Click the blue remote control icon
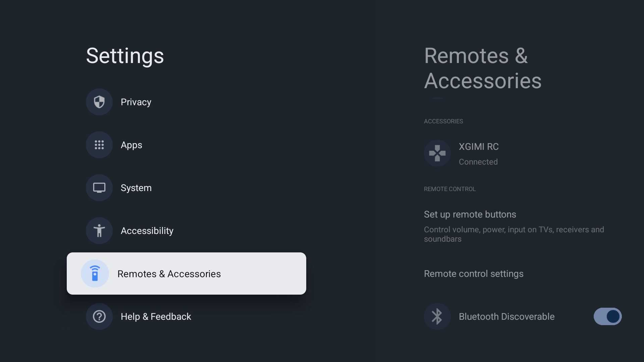The width and height of the screenshot is (644, 362). pyautogui.click(x=95, y=274)
